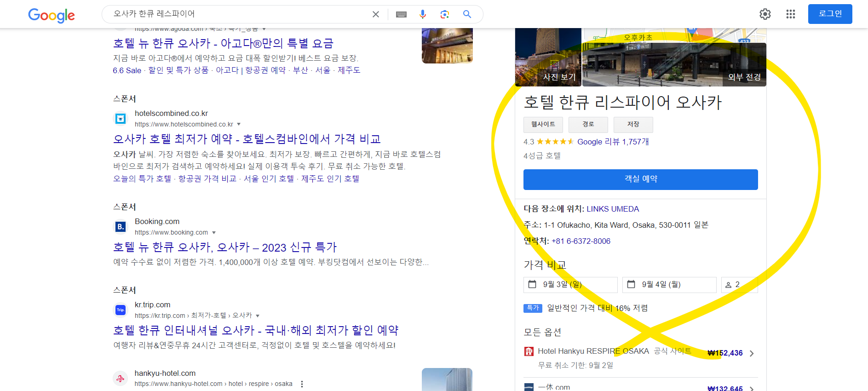
Task: Open the on-screen keyboard input tool
Action: point(401,14)
